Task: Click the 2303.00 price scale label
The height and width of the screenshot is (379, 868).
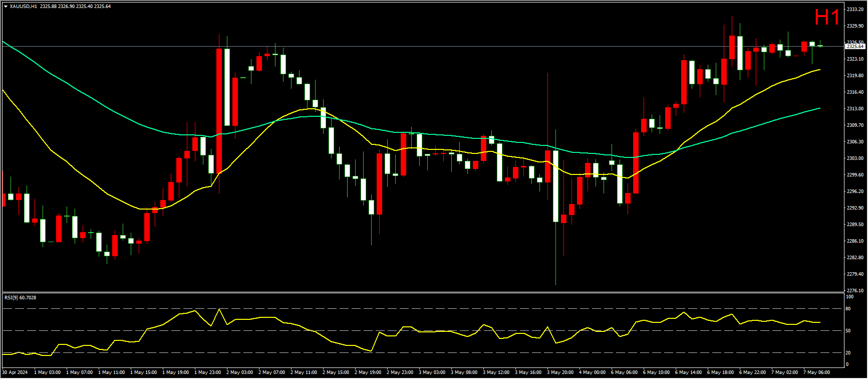Action: [855, 158]
